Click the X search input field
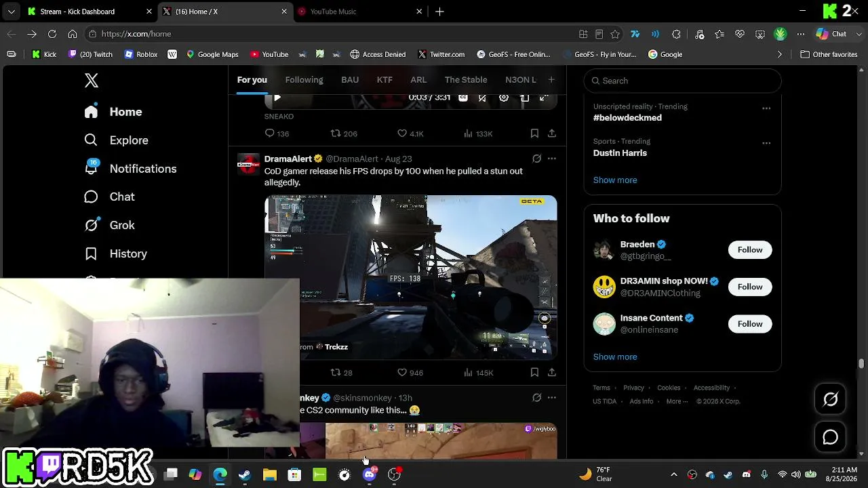 pos(682,81)
